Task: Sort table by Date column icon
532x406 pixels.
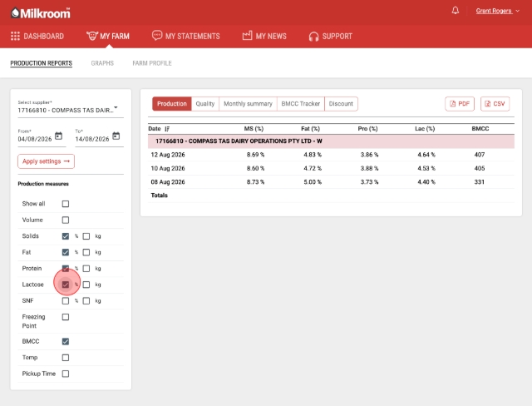Action: (167, 129)
